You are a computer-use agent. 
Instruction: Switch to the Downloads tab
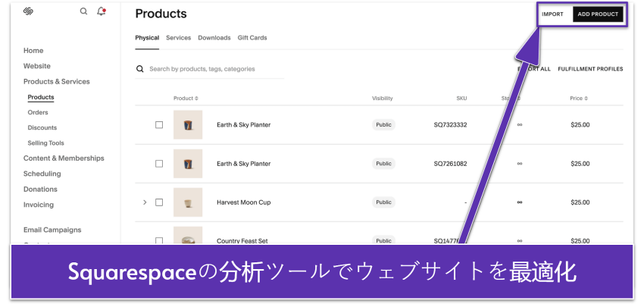(x=214, y=38)
